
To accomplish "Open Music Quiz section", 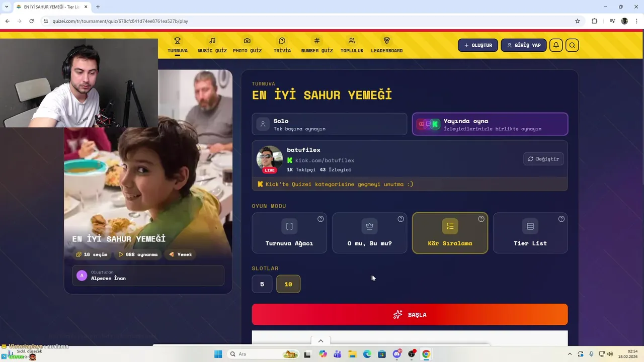I will click(x=212, y=45).
